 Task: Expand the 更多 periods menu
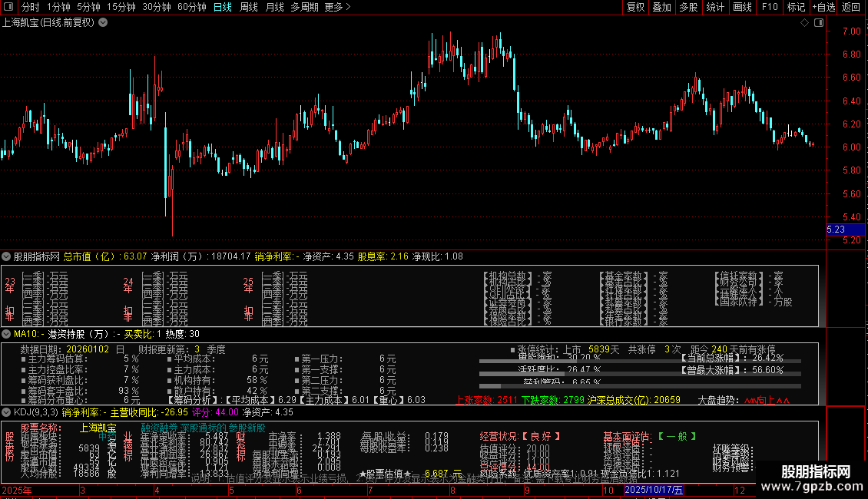[x=337, y=7]
